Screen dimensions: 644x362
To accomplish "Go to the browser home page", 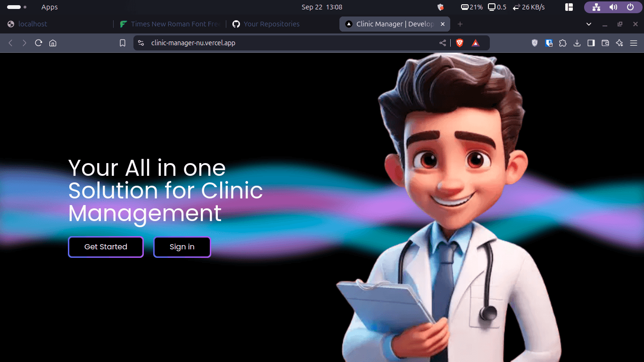I will click(x=53, y=43).
